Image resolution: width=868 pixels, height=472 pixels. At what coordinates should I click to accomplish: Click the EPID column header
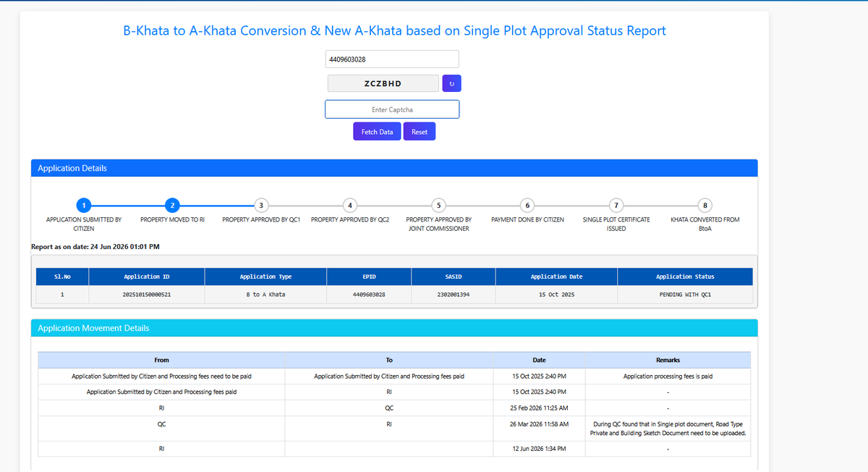tap(369, 277)
